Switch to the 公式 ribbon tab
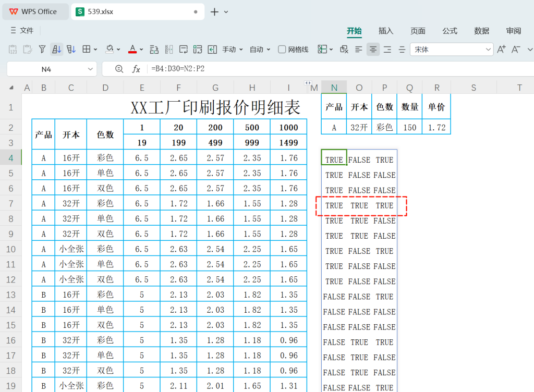The height and width of the screenshot is (392, 534). (450, 31)
